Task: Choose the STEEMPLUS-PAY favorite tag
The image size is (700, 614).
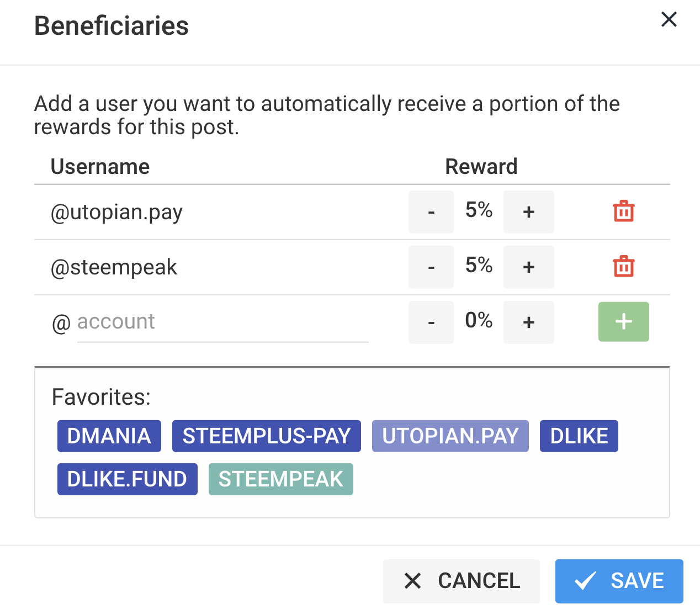Action: point(267,436)
